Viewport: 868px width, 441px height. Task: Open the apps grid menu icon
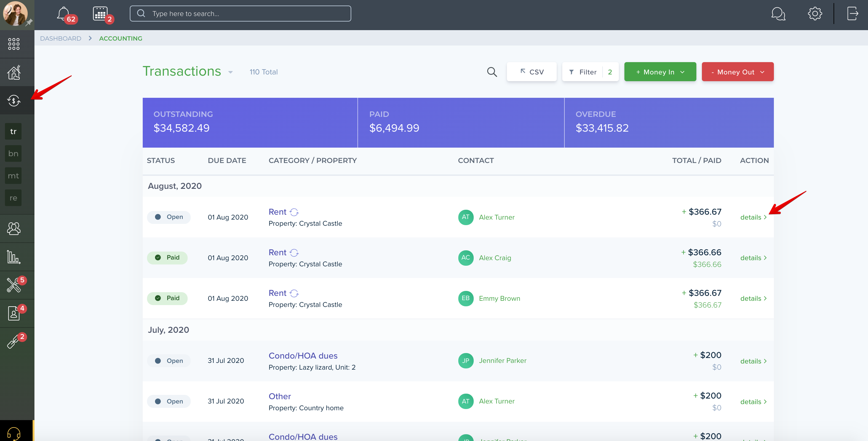[14, 44]
